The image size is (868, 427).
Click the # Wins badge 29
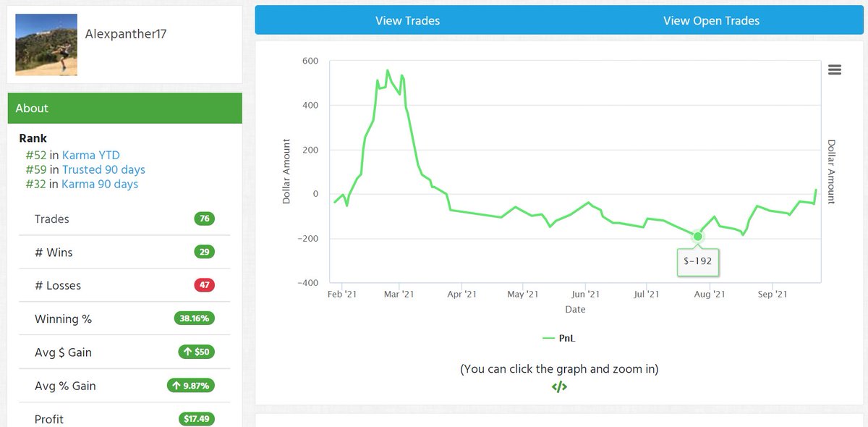coord(205,252)
